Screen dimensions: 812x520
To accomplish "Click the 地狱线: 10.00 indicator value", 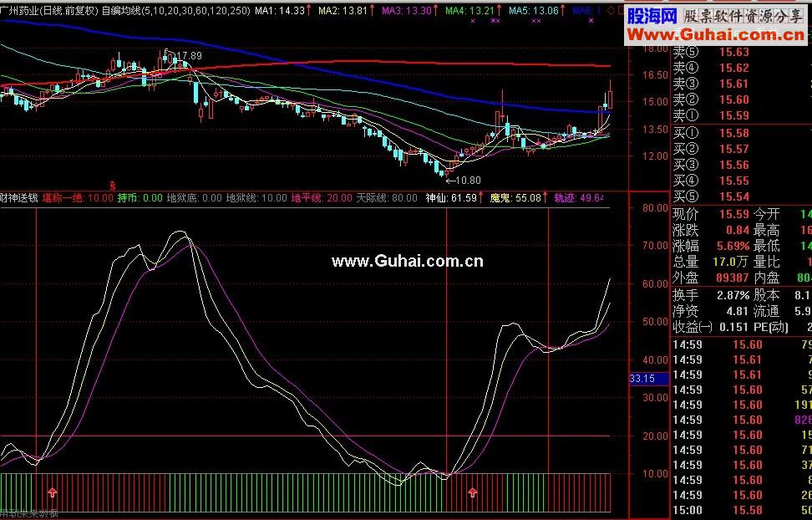I will 256,197.
